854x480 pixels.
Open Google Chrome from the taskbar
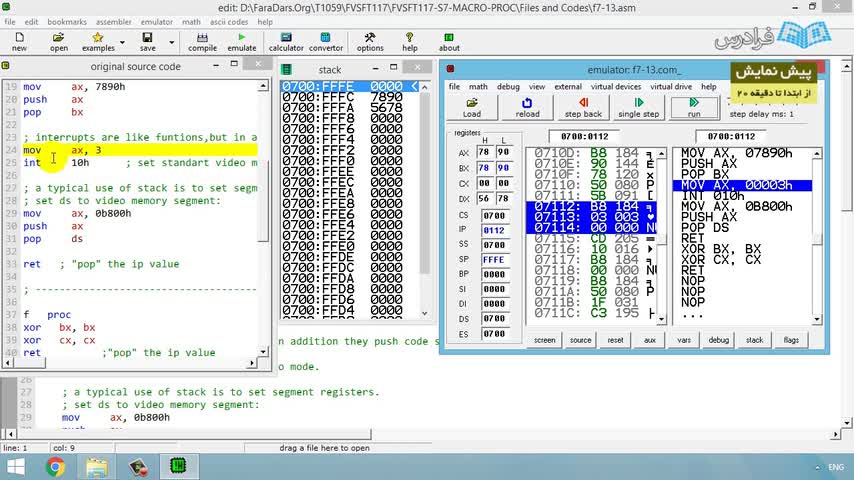pos(54,466)
